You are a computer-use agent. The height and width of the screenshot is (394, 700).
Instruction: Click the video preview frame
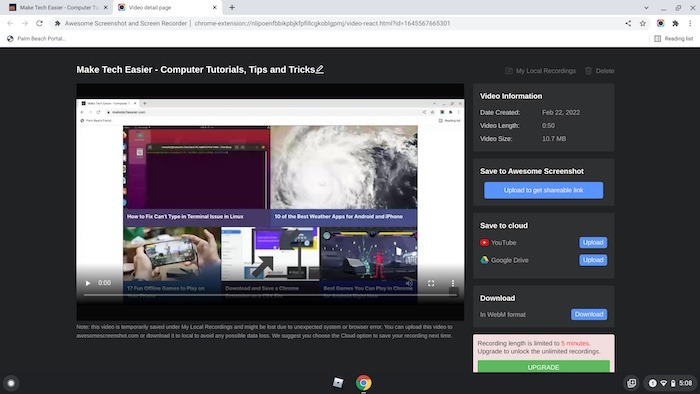[x=270, y=202]
